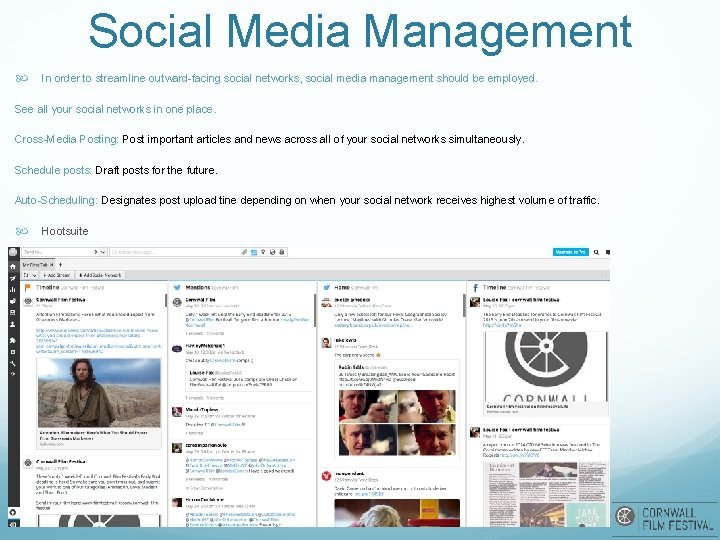Image resolution: width=720 pixels, height=540 pixels.
Task: Open the Publisher paper plane icon
Action: click(x=13, y=278)
